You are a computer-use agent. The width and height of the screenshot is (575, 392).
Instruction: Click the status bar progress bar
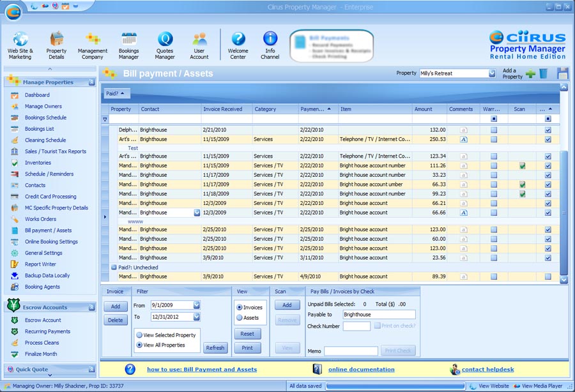tap(395, 386)
